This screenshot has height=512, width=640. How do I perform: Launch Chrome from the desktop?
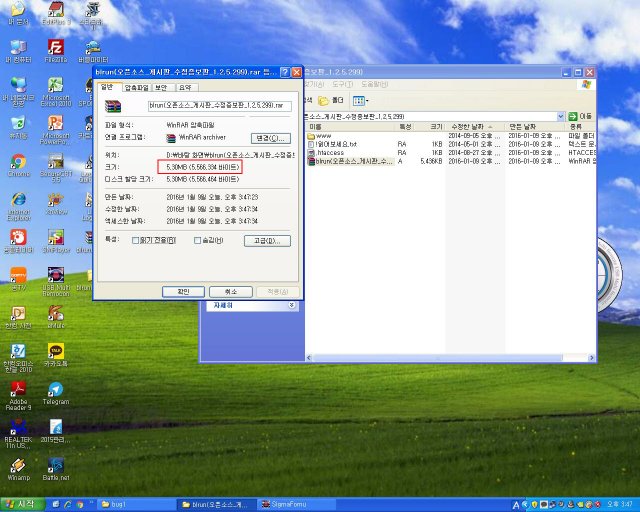[18, 165]
